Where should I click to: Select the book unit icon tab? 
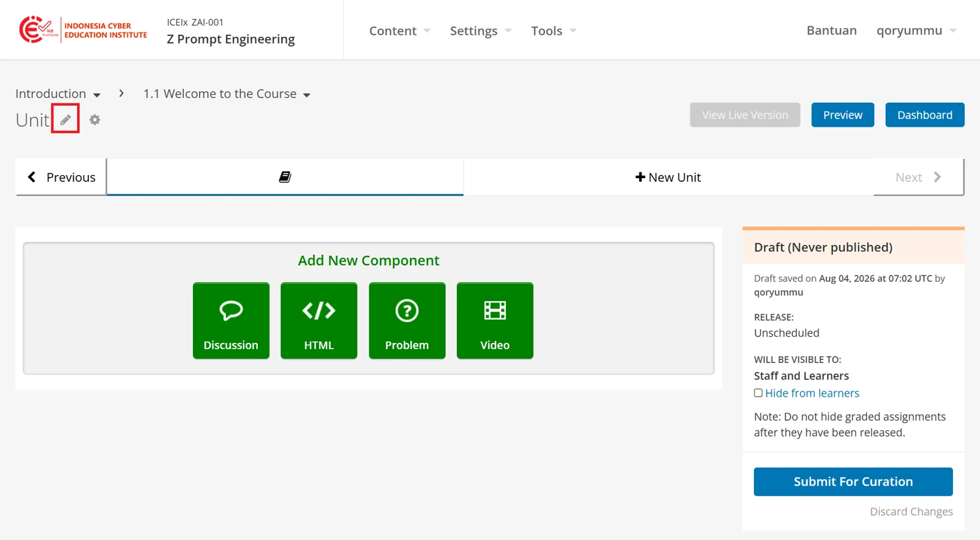pos(285,177)
